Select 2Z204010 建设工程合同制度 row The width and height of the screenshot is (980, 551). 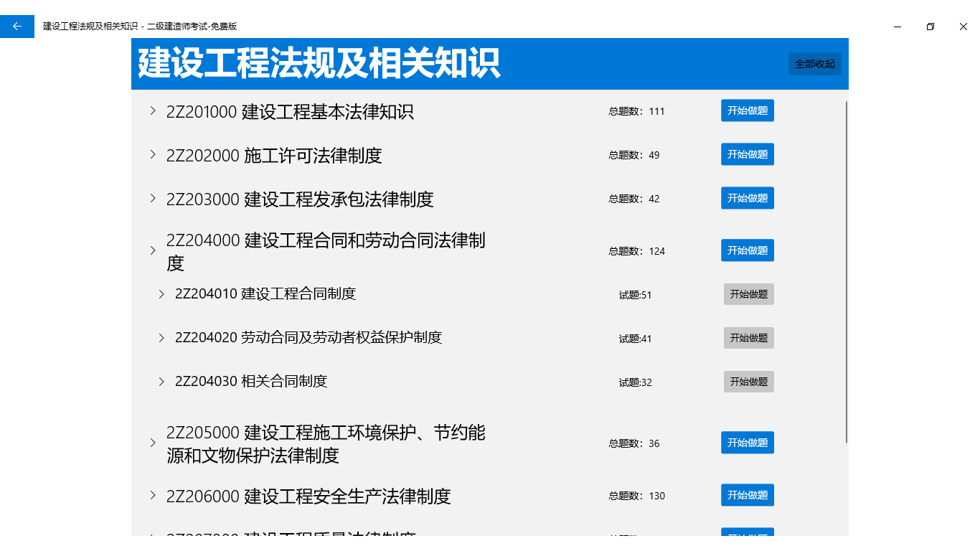265,293
